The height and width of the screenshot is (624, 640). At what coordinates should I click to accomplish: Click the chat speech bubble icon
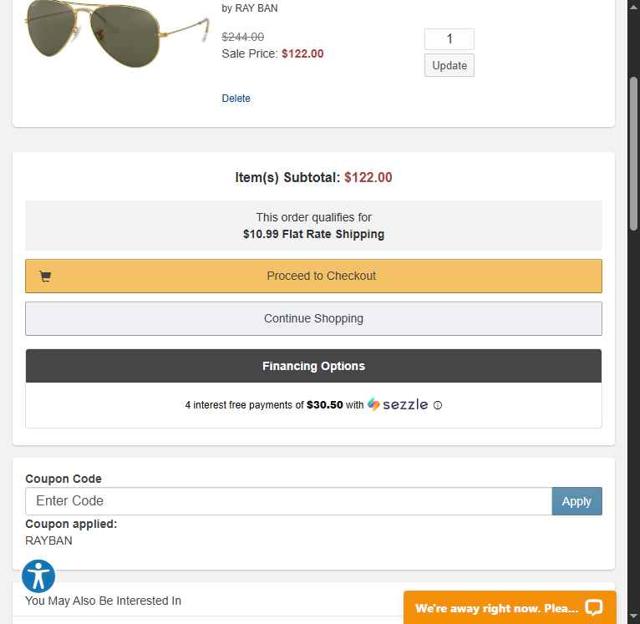coord(594,608)
